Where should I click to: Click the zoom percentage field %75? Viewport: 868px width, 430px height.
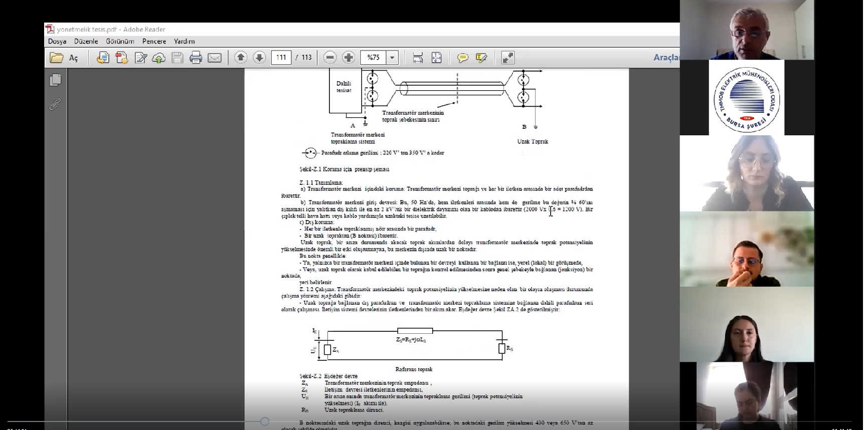(373, 58)
